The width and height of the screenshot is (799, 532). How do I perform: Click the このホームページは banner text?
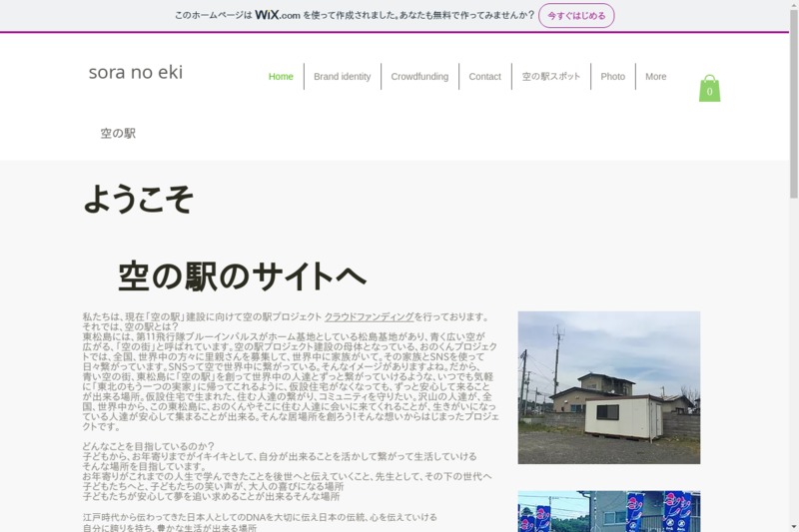(212, 15)
